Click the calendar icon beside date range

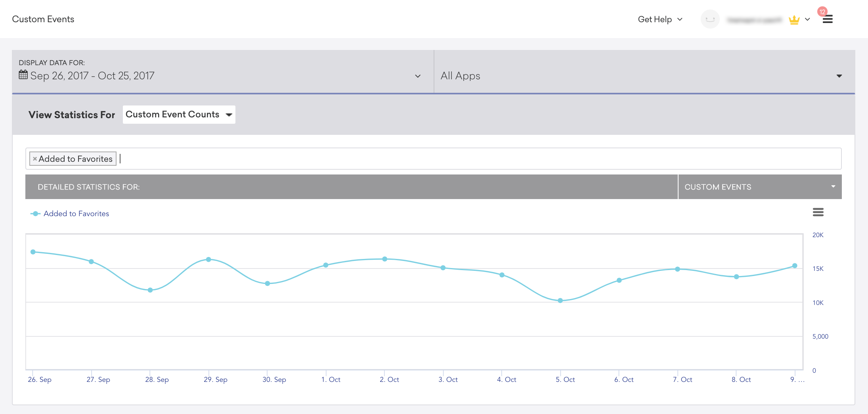tap(23, 75)
